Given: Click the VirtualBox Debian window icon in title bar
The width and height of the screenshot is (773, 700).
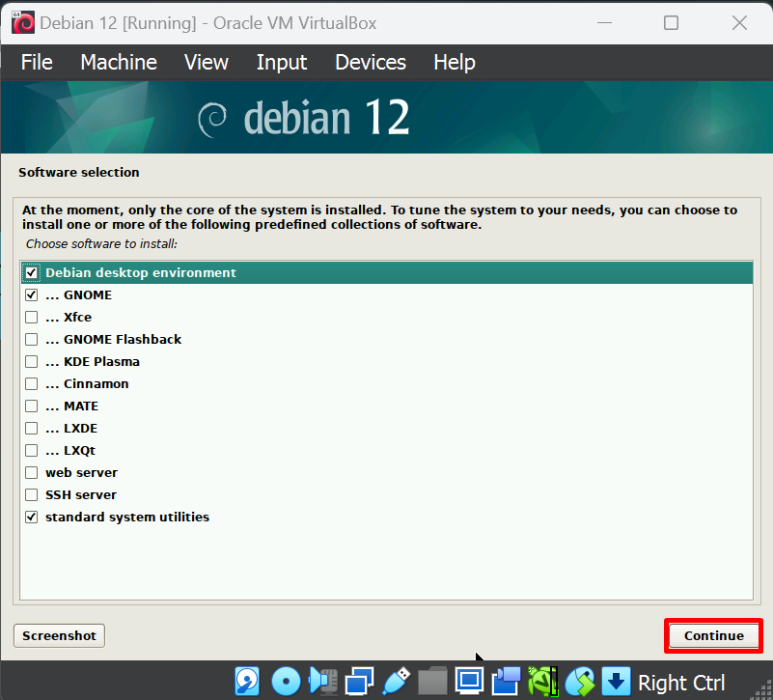Looking at the screenshot, I should click(x=23, y=23).
